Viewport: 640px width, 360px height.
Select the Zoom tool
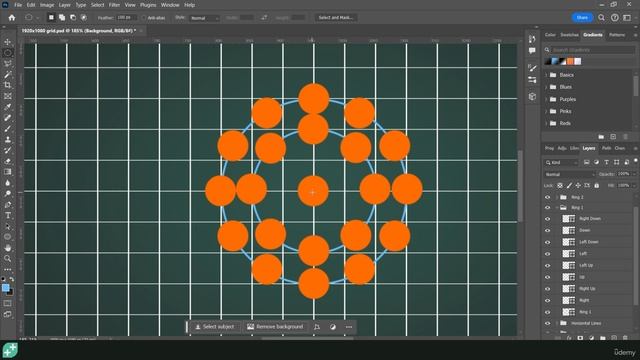tap(8, 259)
